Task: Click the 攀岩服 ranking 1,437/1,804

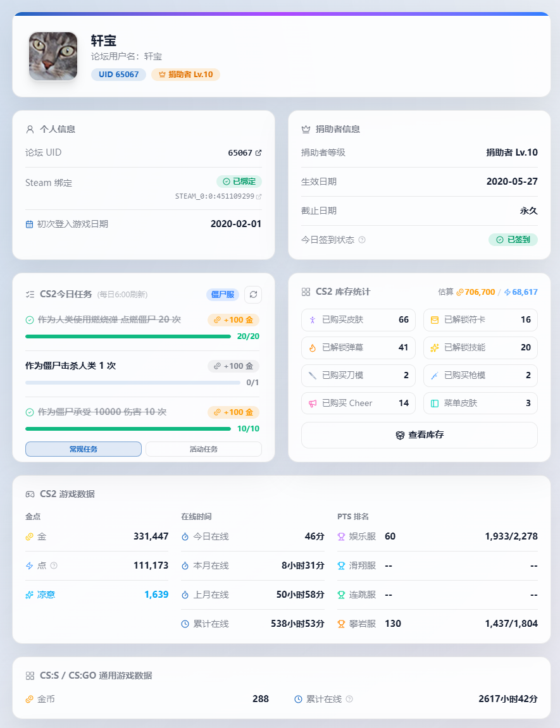Action: (x=511, y=624)
